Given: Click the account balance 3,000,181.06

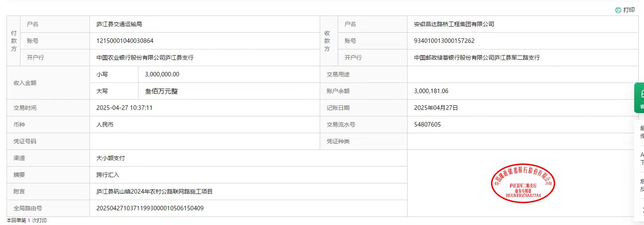Looking at the screenshot, I should (x=431, y=91).
